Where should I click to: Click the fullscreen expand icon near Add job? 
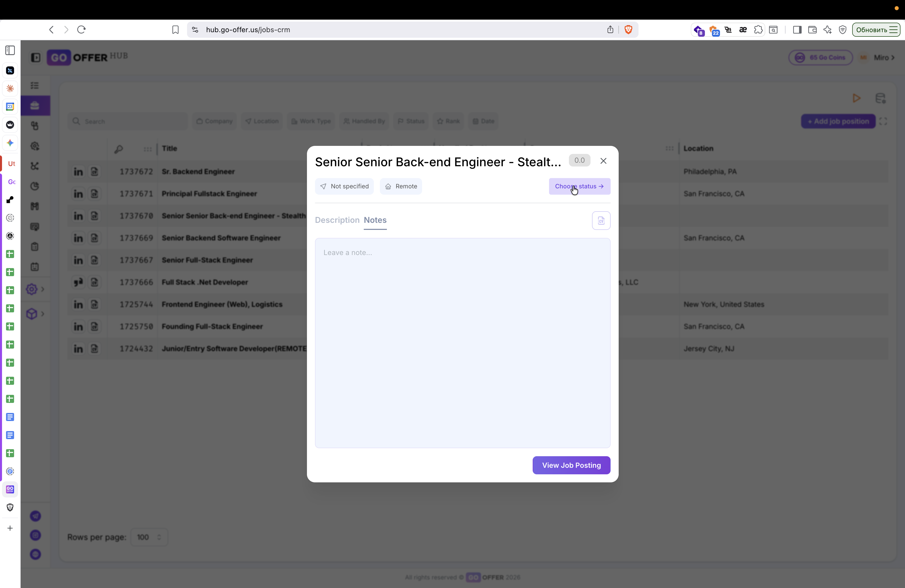click(883, 121)
